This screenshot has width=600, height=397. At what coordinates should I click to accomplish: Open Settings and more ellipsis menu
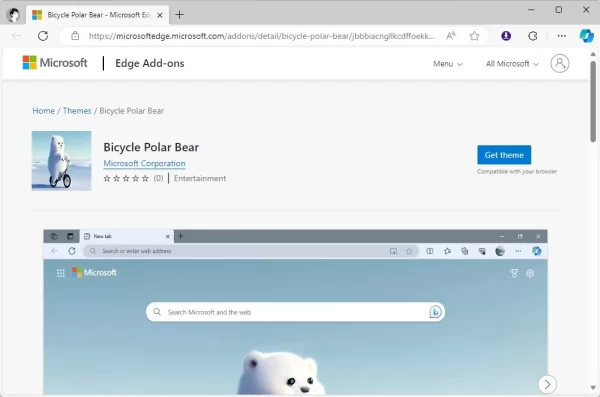coord(561,36)
